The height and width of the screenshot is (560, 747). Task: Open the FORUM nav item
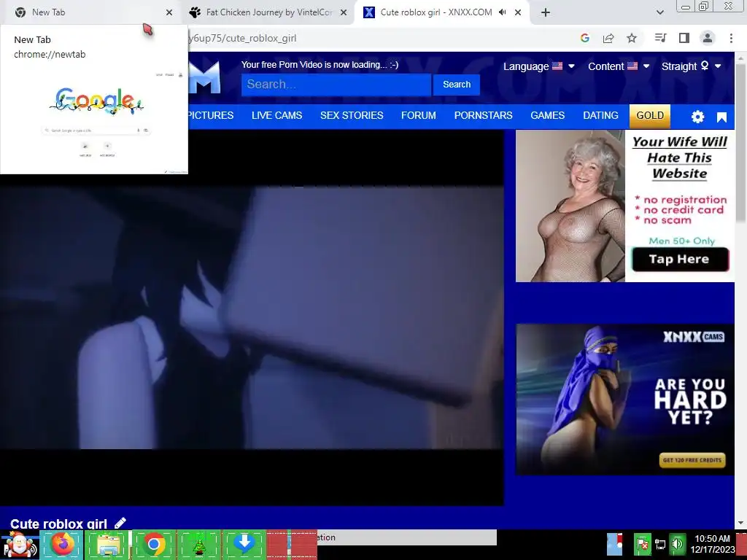[x=418, y=116]
